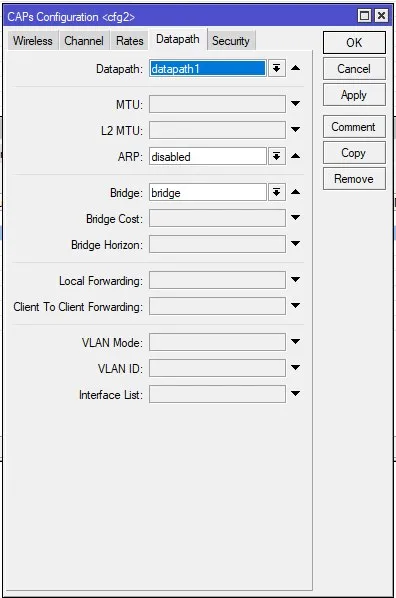Click into the Bridge text field

click(x=208, y=193)
